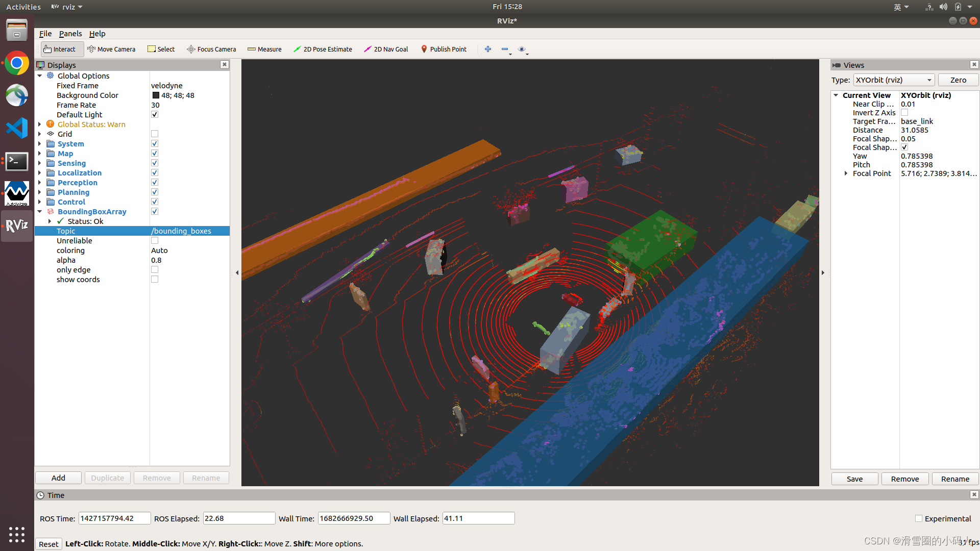
Task: Close the Views panel
Action: pos(974,64)
